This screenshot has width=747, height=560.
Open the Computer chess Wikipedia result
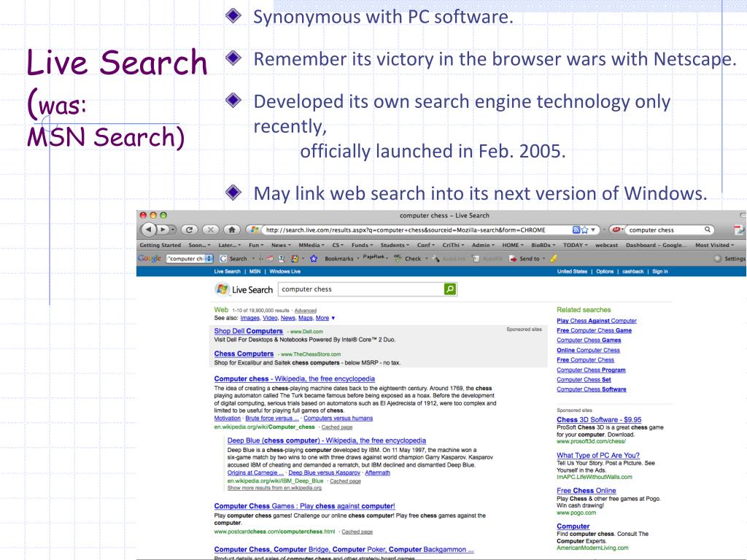(295, 379)
